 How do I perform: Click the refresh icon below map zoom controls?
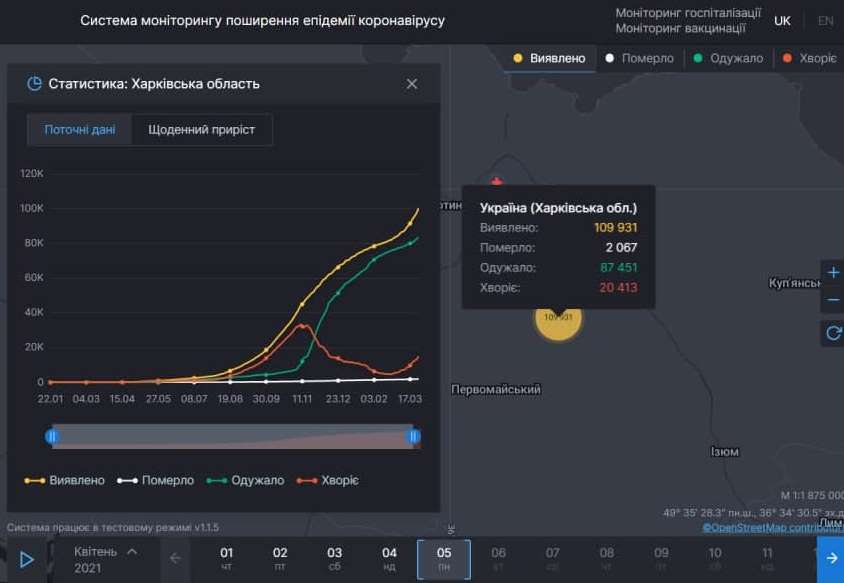click(x=833, y=333)
